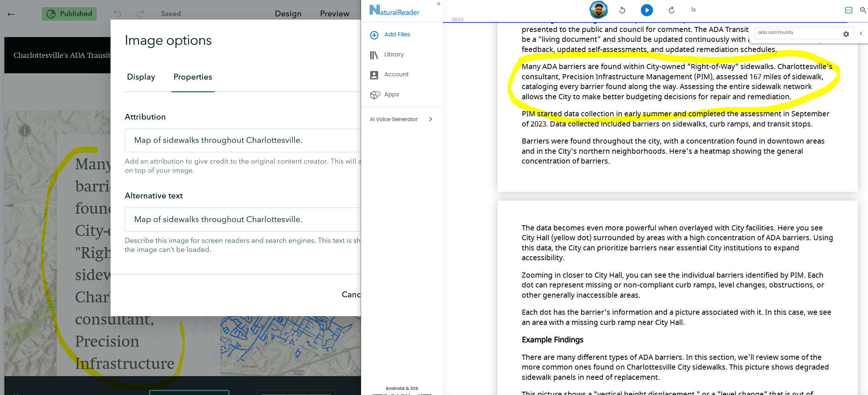This screenshot has height=395, width=868.
Task: Open the Account section
Action: tap(396, 74)
